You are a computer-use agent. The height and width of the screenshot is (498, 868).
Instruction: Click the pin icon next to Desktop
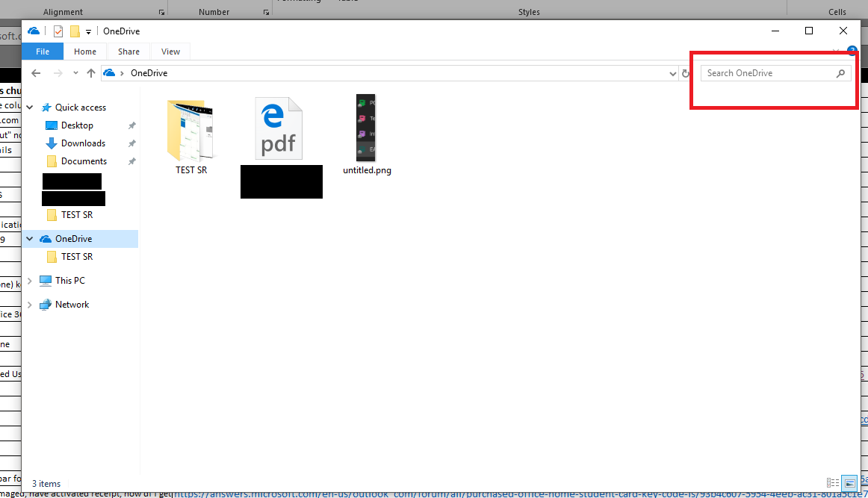click(131, 125)
